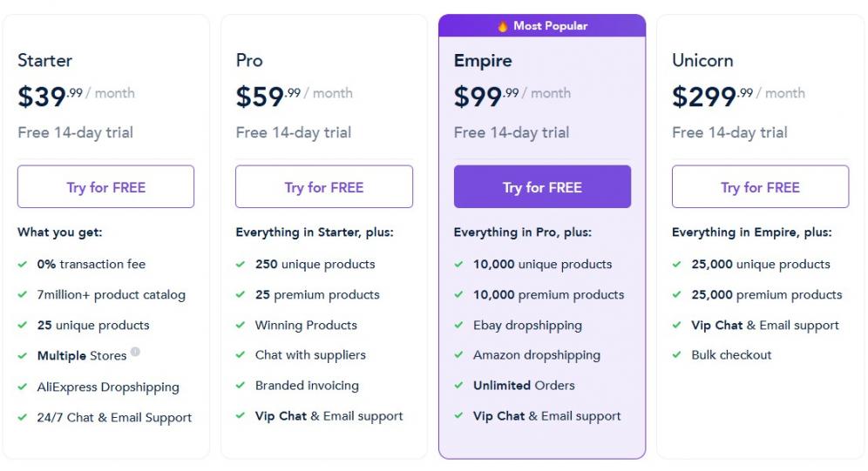Click checkmark beside Branded invoicing
The image size is (868, 471).
coord(240,385)
